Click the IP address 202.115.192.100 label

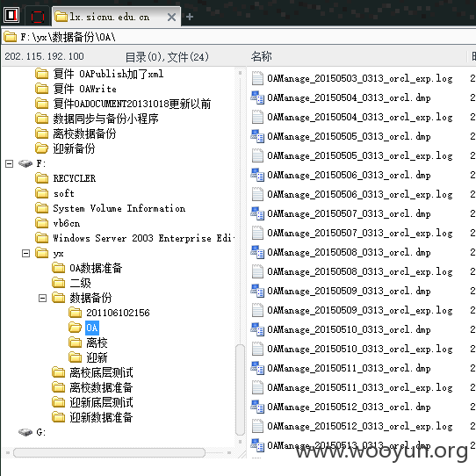point(44,56)
